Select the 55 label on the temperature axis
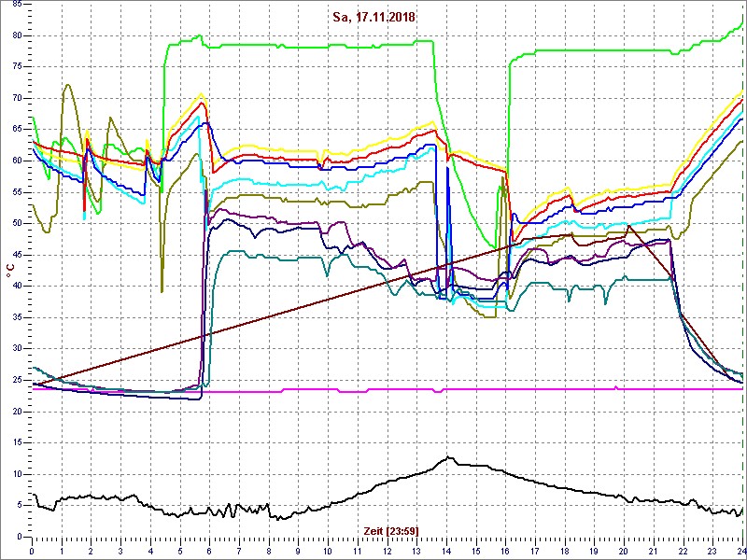This screenshot has height=560, width=747. coord(16,192)
